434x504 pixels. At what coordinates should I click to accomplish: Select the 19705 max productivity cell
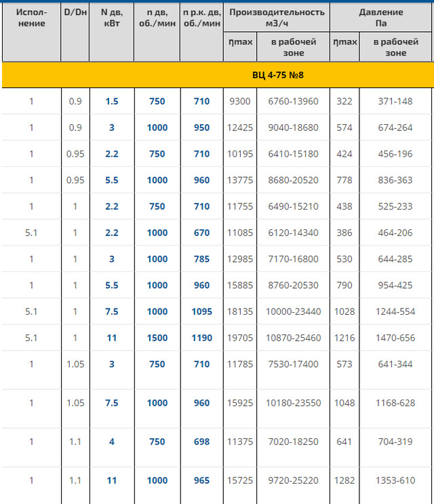[239, 338]
